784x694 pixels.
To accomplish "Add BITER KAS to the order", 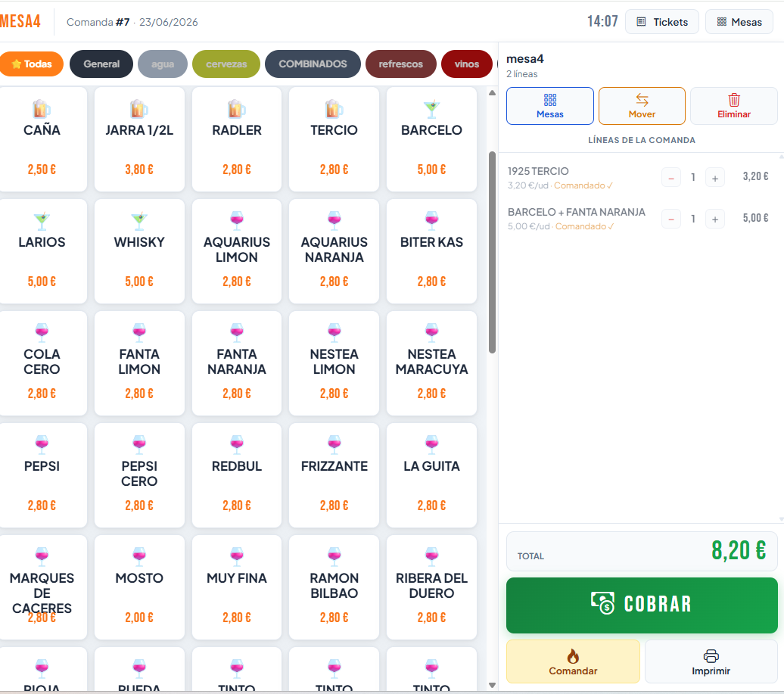I will pyautogui.click(x=431, y=251).
